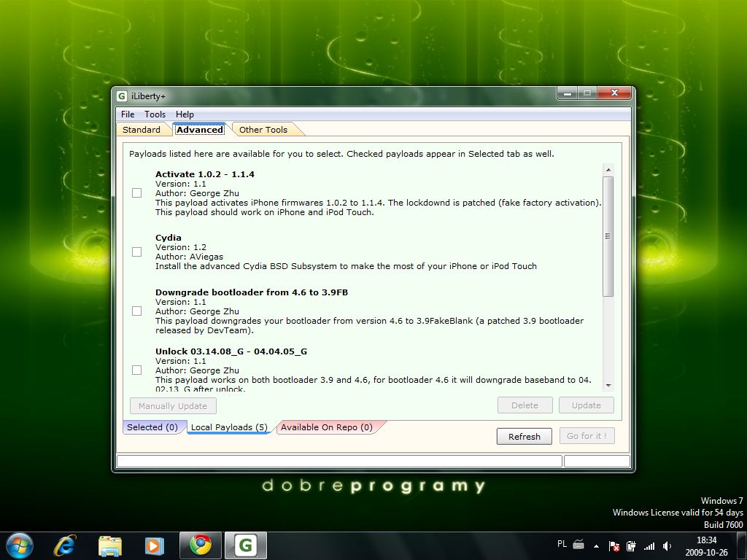Open the Tools menu
Image resolution: width=747 pixels, height=560 pixels.
pyautogui.click(x=155, y=114)
